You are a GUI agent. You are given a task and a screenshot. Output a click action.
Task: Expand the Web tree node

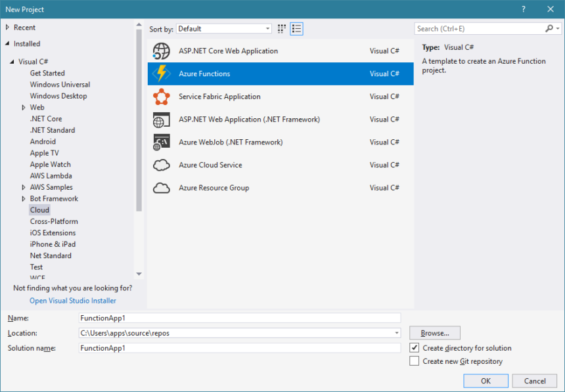point(24,108)
